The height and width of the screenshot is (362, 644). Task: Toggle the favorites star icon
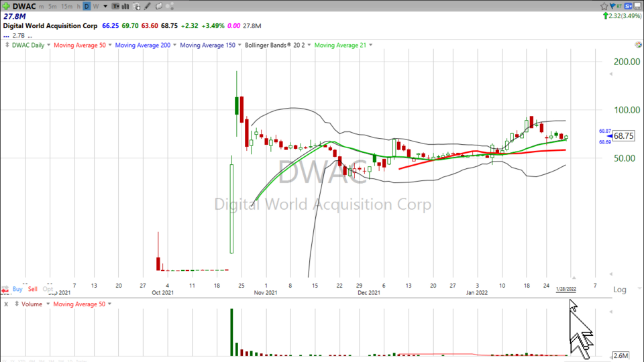[x=604, y=6]
